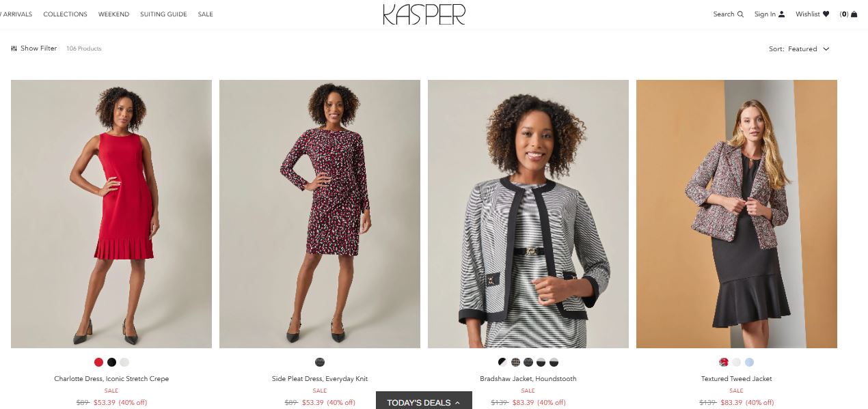Open the Sign In user icon
The height and width of the screenshot is (409, 868).
(x=782, y=14)
